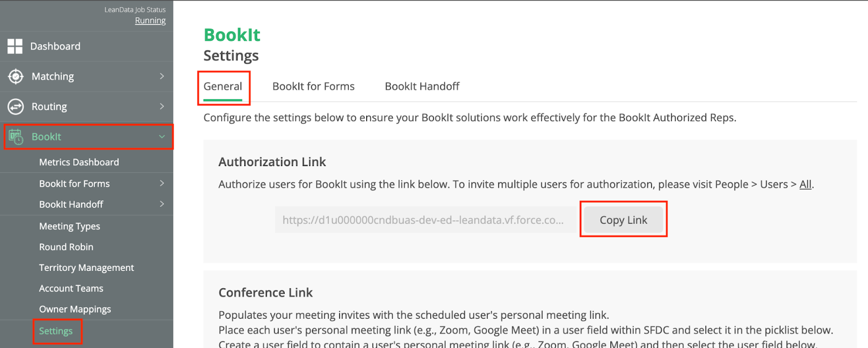Screen dimensions: 868x348
Task: Expand BookIt Handoff submenu arrow
Action: click(x=162, y=204)
